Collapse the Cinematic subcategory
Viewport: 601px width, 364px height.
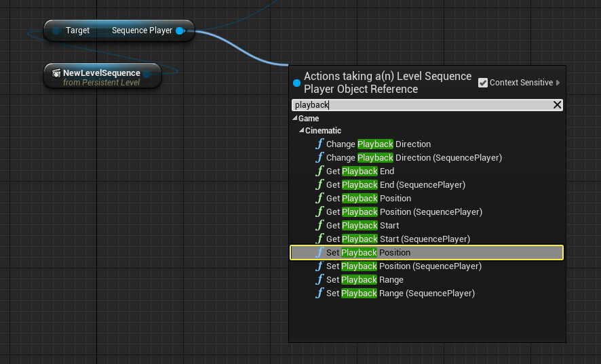point(302,131)
